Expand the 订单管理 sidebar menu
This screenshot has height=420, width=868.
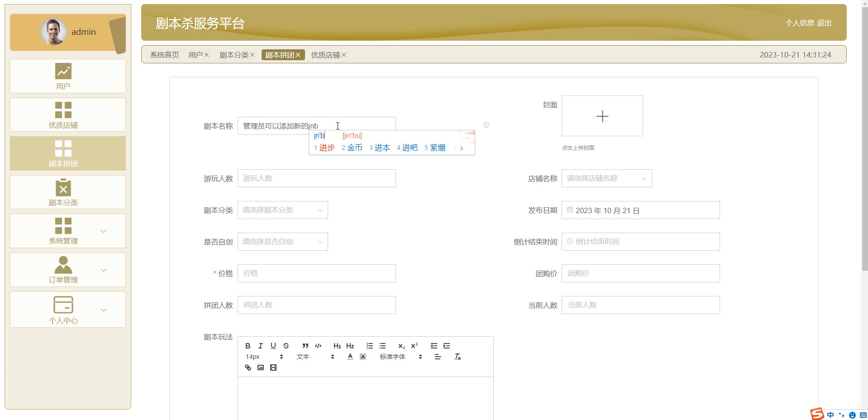point(68,270)
